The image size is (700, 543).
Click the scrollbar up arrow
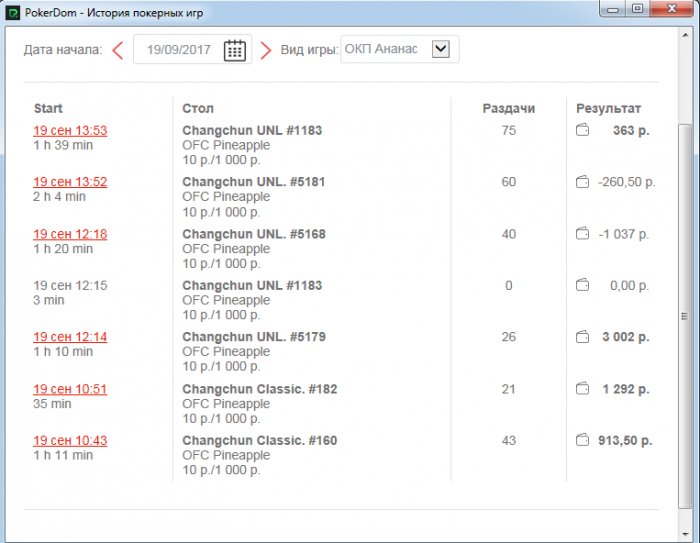(685, 34)
